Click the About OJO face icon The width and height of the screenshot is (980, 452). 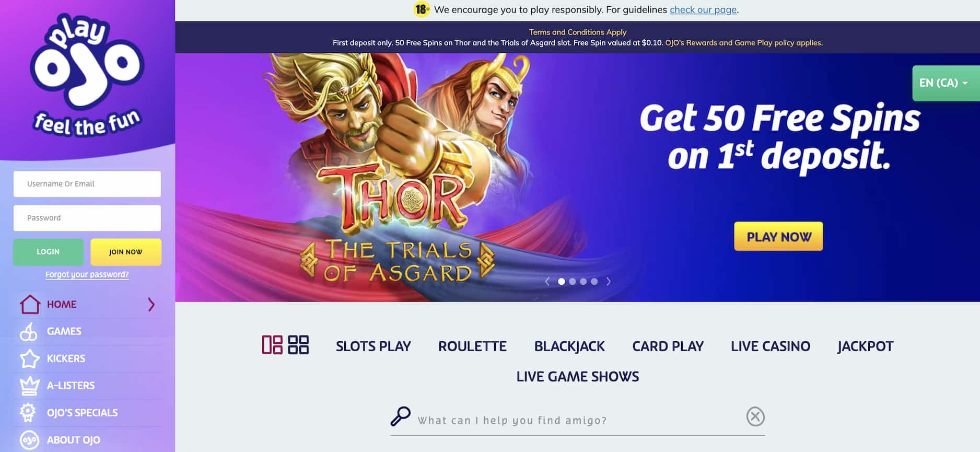tap(29, 440)
